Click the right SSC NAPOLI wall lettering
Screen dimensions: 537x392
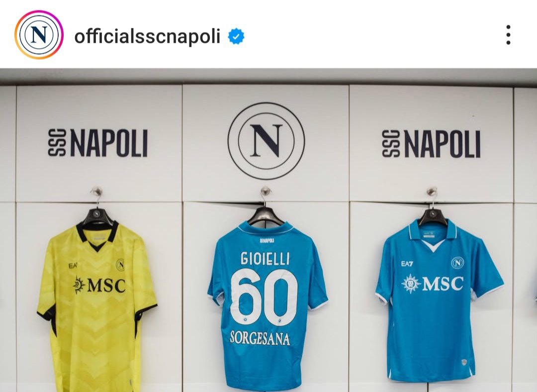[432, 144]
